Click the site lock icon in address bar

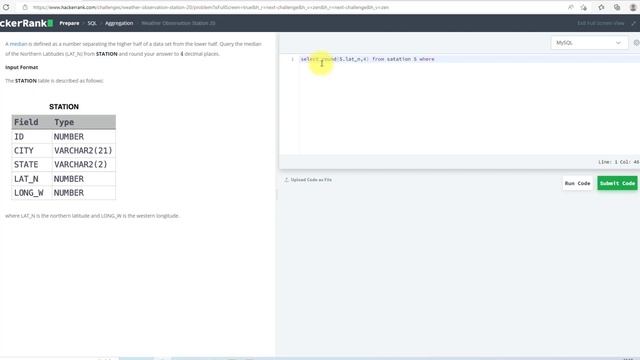coord(25,7)
